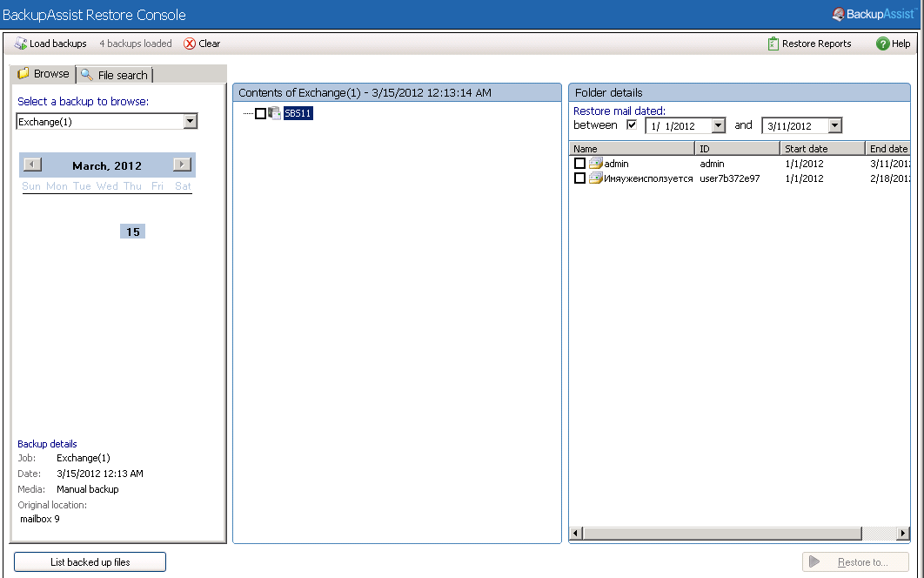924x578 pixels.
Task: Click the '3/15/2012 12:13 AM' date value
Action: 99,474
